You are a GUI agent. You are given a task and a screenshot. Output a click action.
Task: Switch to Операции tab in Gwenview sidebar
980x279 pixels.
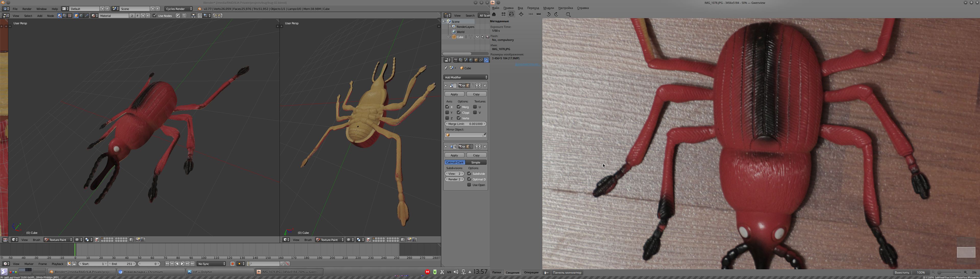[x=531, y=273]
